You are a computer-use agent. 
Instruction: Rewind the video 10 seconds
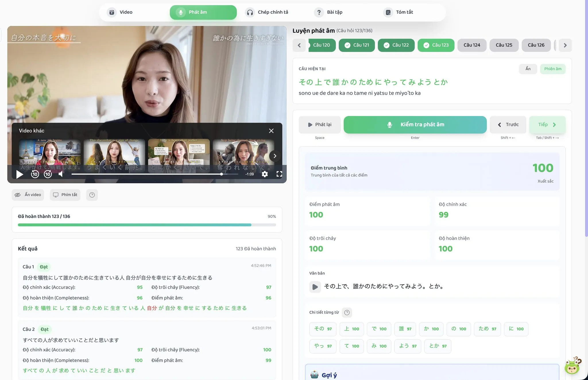coord(35,174)
